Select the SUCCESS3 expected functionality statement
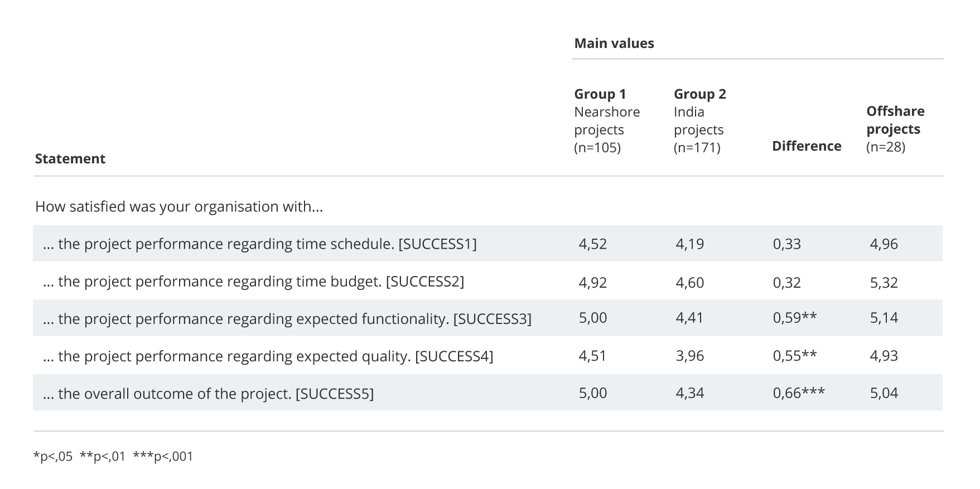 click(287, 319)
